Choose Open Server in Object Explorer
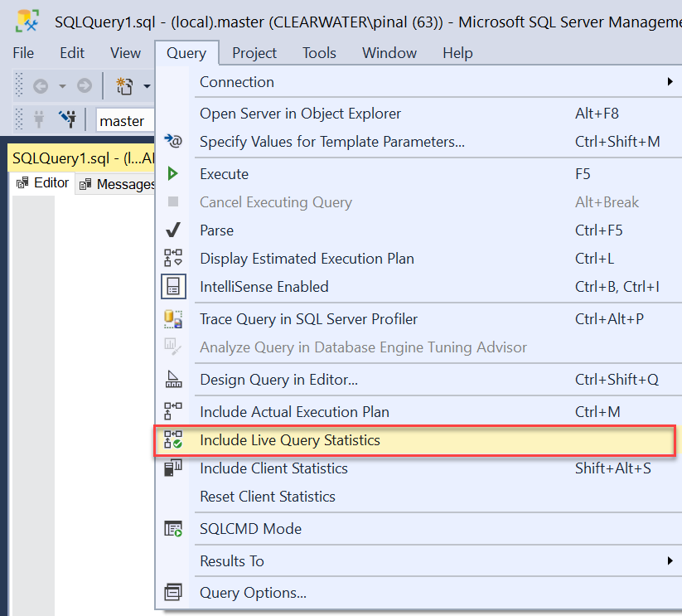682x616 pixels. pyautogui.click(x=418, y=114)
